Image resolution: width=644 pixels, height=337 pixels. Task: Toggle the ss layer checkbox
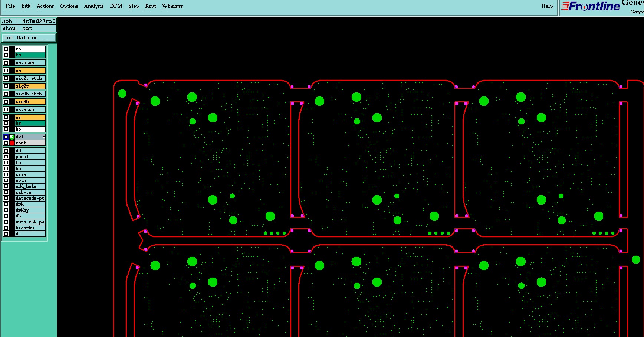[6, 117]
